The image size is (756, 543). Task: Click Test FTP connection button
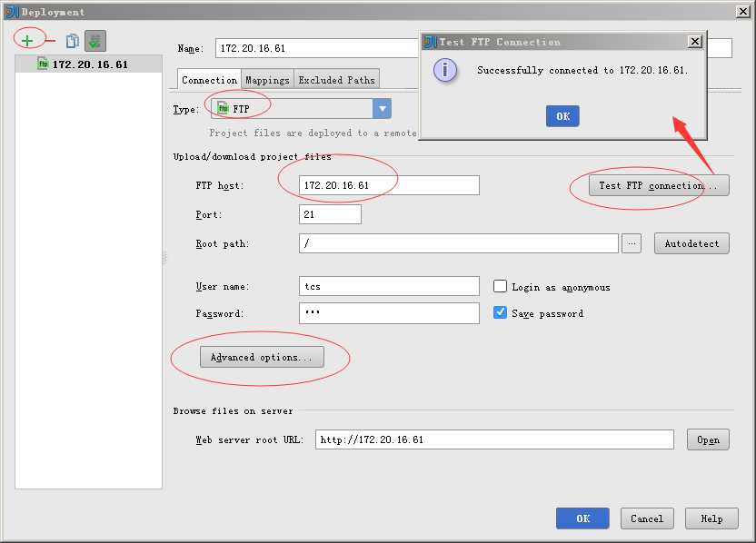pos(659,185)
